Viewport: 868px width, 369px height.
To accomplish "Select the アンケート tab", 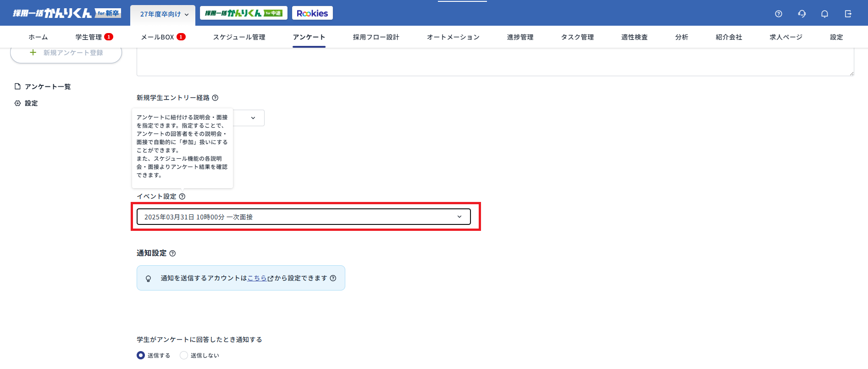I will coord(309,37).
